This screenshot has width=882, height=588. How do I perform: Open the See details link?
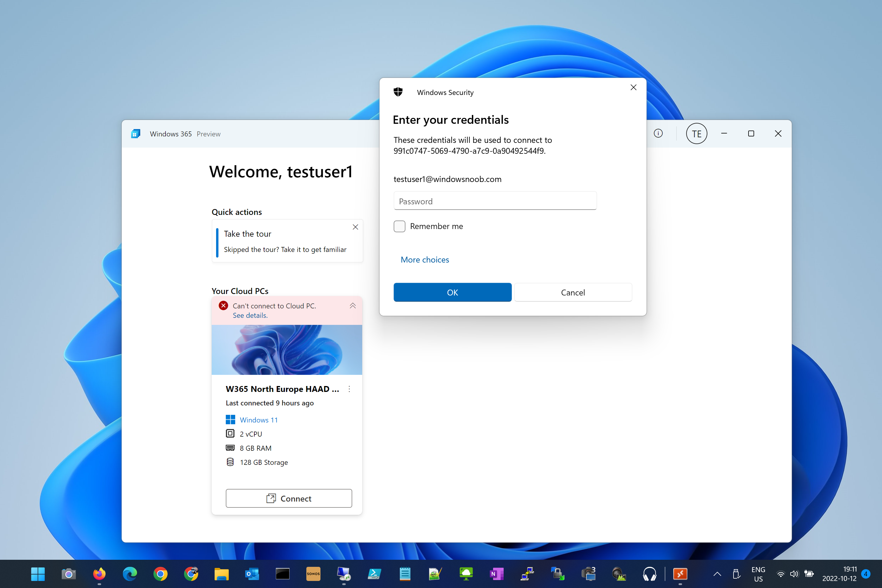point(250,315)
